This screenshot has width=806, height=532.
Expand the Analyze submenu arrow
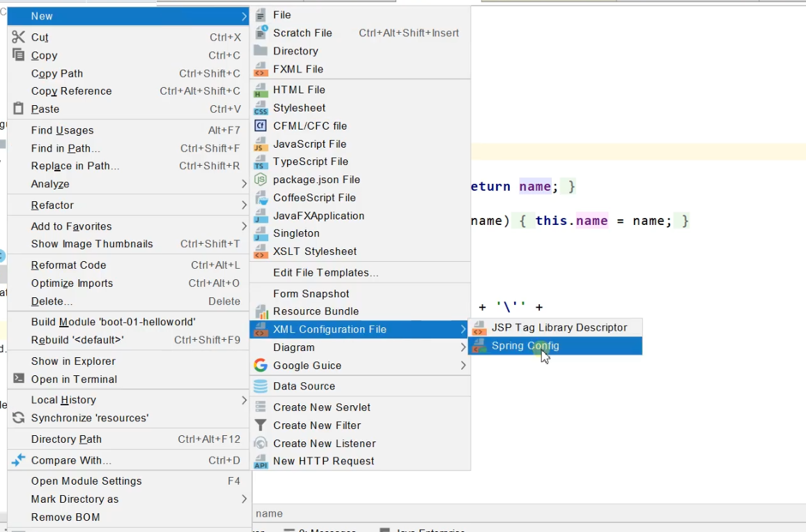[244, 184]
